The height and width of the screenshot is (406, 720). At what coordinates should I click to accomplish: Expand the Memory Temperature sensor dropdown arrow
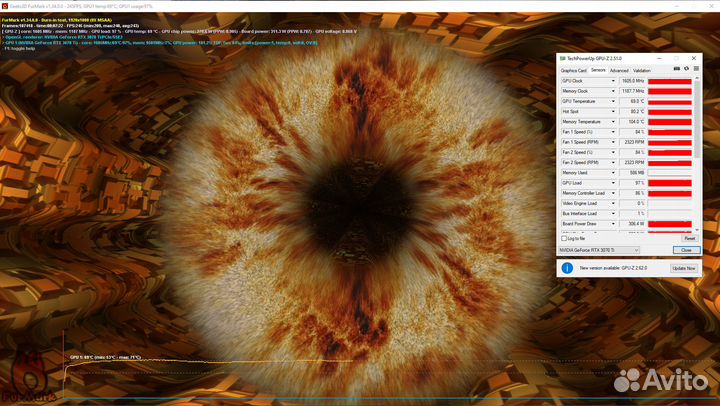pyautogui.click(x=614, y=121)
